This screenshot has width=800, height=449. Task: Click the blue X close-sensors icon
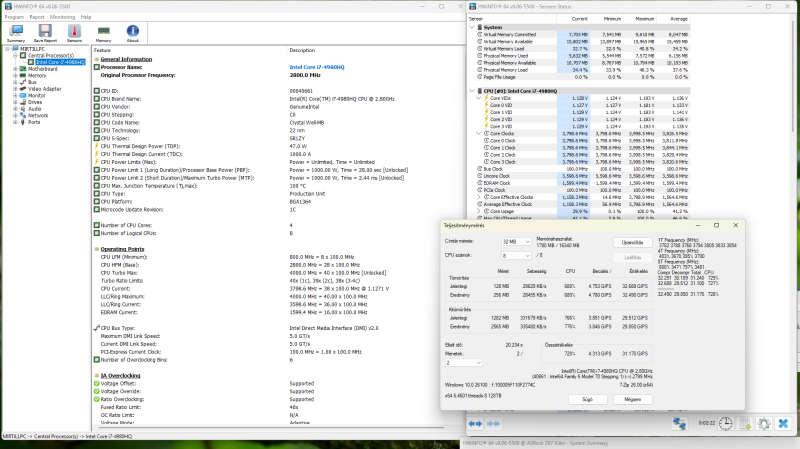point(783,423)
